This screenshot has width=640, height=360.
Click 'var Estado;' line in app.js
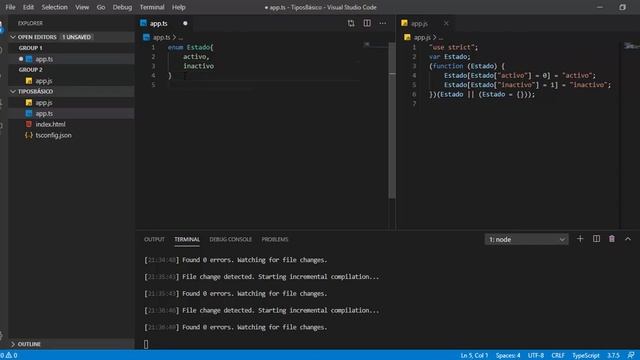click(450, 57)
